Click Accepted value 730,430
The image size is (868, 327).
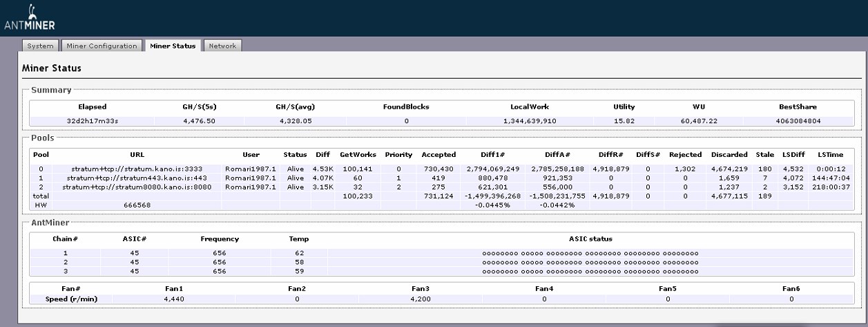(438, 168)
